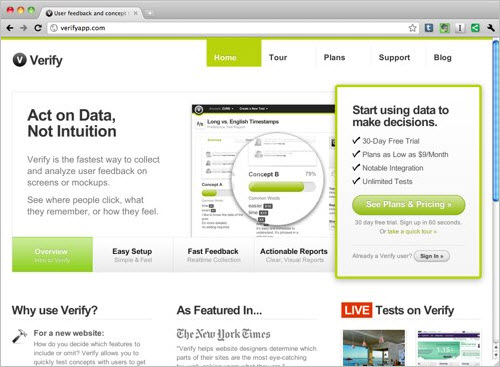The width and height of the screenshot is (500, 367).
Task: Click the Long vs. English Timestamps title
Action: [x=243, y=122]
